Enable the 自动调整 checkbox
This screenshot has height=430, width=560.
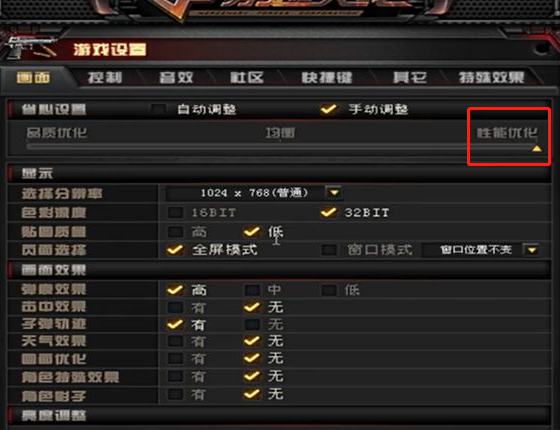[x=158, y=109]
